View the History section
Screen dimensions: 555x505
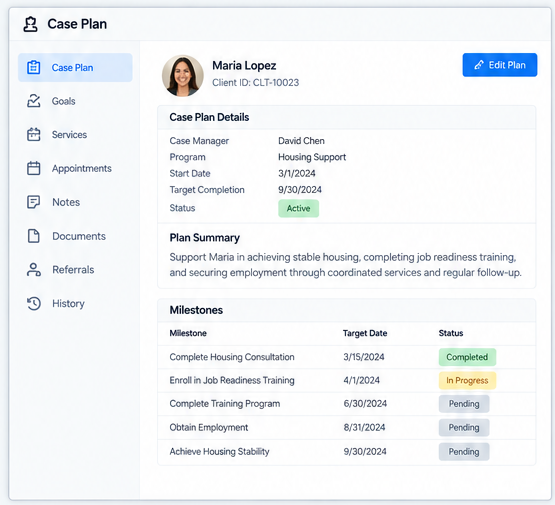click(75, 304)
